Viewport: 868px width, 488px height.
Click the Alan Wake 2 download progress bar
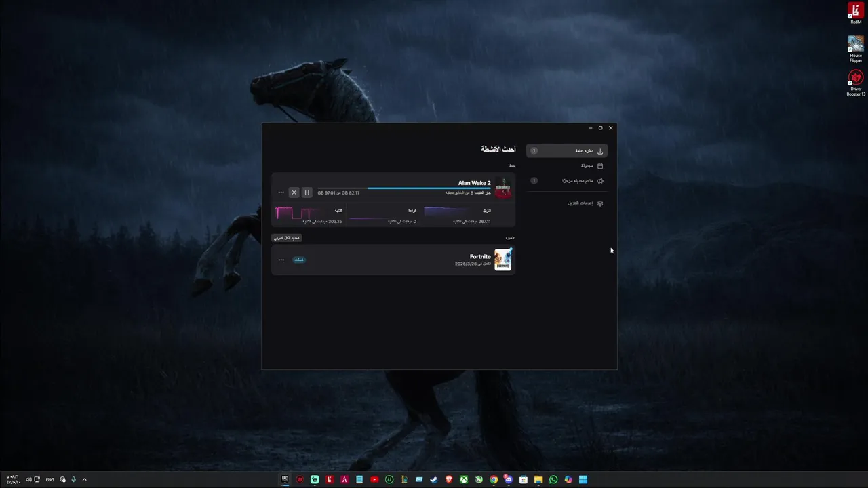[404, 188]
